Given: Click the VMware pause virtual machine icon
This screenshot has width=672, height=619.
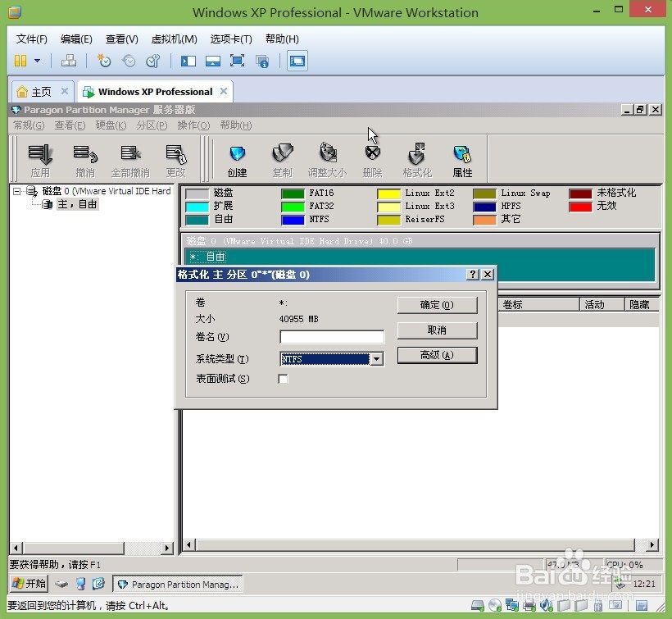Looking at the screenshot, I should [x=20, y=61].
